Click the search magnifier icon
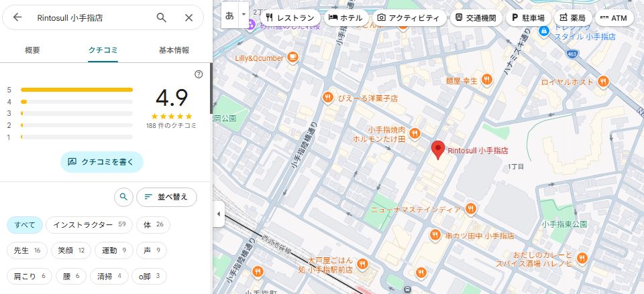The height and width of the screenshot is (294, 644). 161,18
